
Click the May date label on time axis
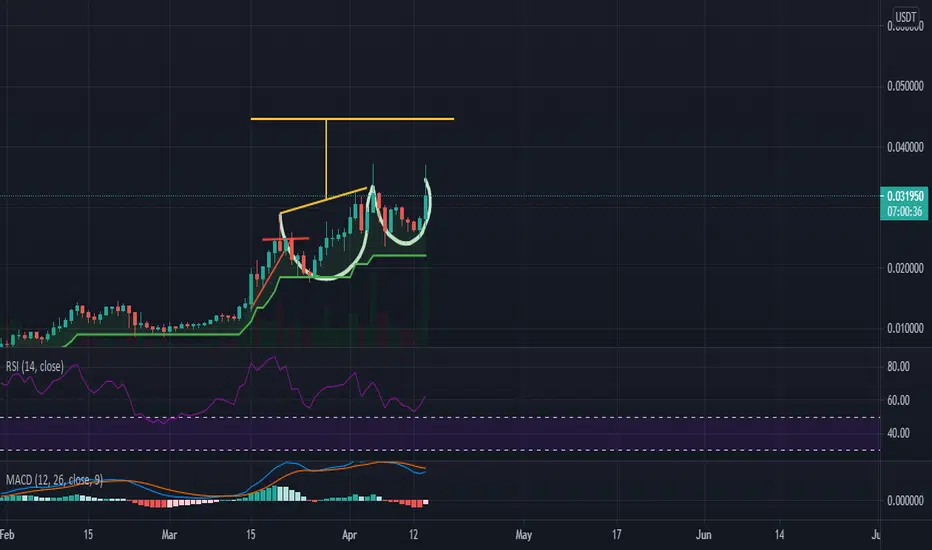click(x=524, y=535)
